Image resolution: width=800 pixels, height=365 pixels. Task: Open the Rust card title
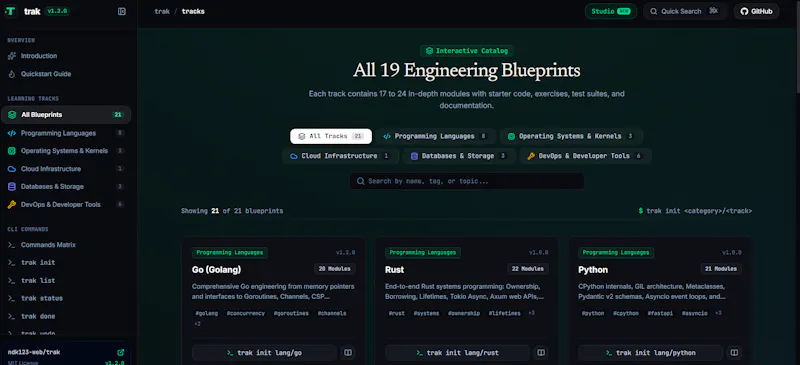pyautogui.click(x=394, y=270)
